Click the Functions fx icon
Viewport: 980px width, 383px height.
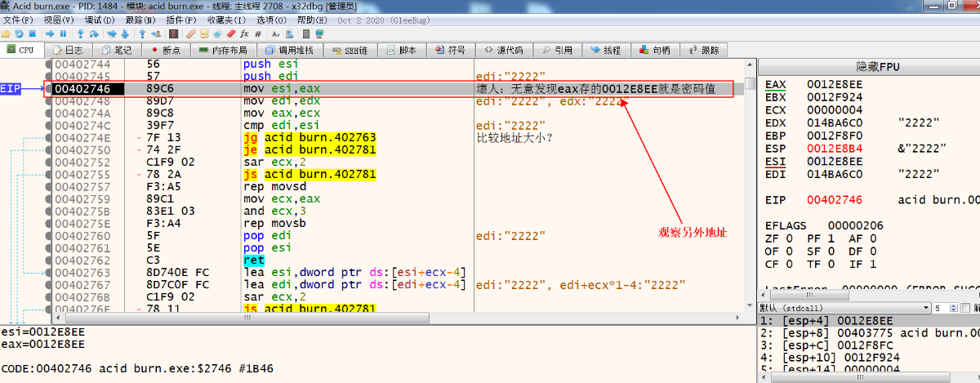click(x=244, y=33)
